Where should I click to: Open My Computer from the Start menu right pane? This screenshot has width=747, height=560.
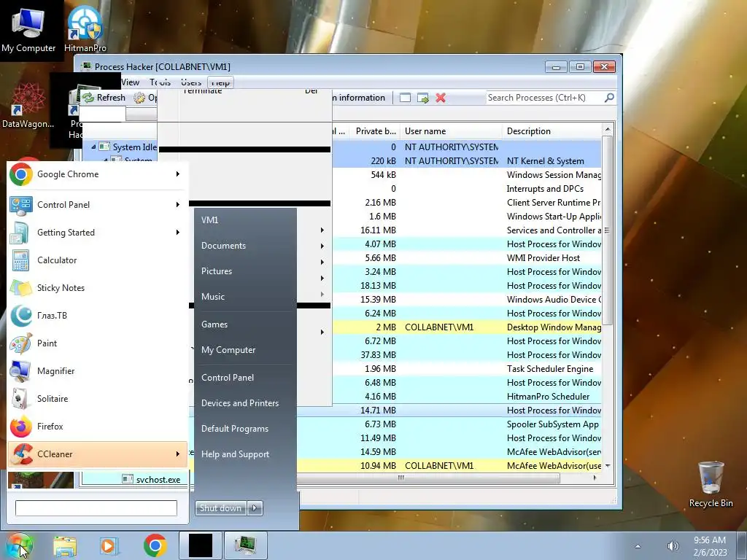228,350
